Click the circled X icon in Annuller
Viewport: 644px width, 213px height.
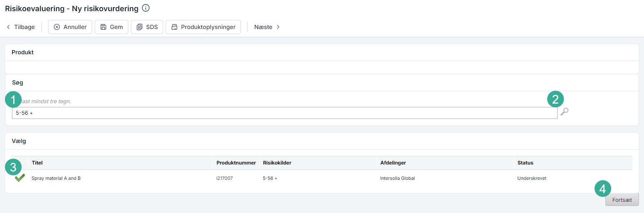pos(57,27)
